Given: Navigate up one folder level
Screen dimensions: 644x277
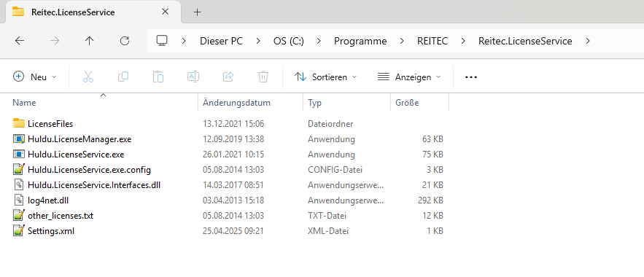Looking at the screenshot, I should tap(89, 41).
